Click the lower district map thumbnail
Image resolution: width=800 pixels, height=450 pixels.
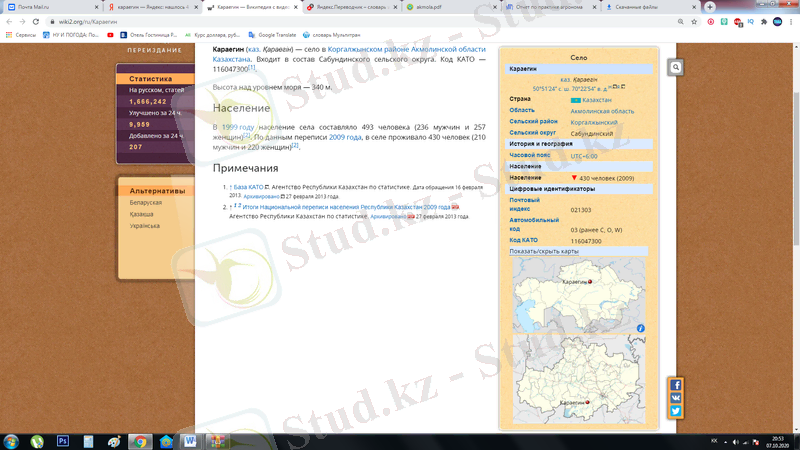pos(579,381)
